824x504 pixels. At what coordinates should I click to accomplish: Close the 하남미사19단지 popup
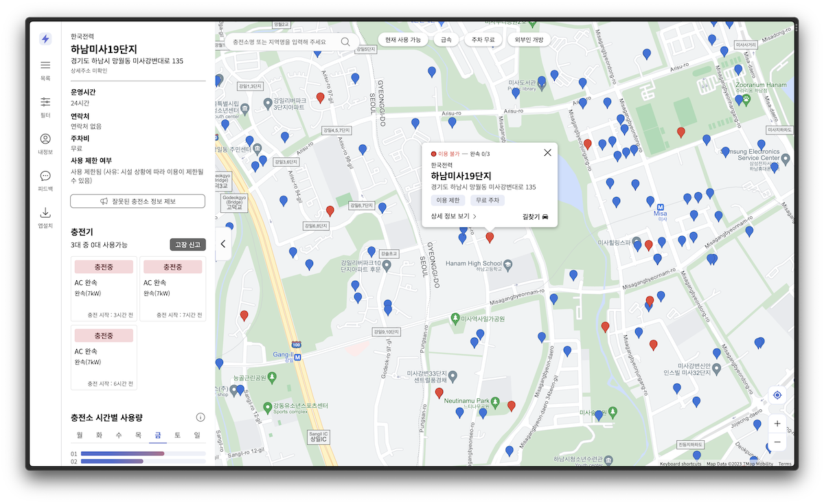547,152
